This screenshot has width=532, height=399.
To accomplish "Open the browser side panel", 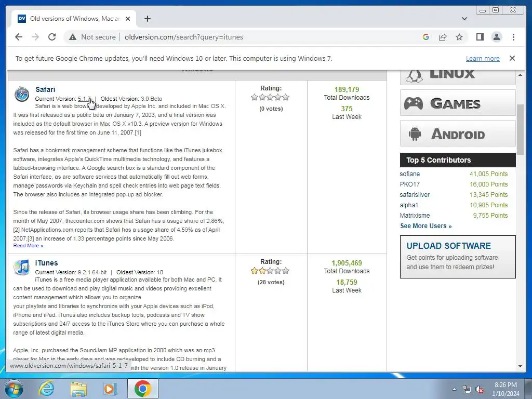I will pyautogui.click(x=480, y=37).
